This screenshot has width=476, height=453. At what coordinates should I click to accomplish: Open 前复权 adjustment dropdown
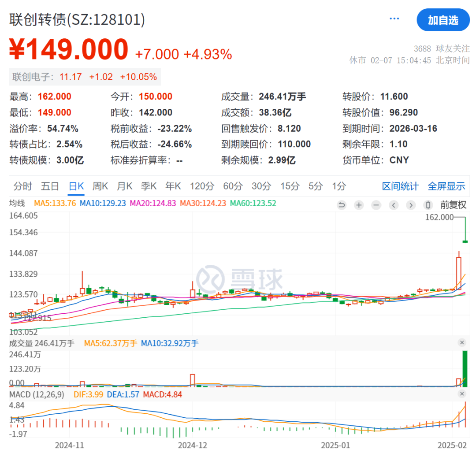[x=453, y=205]
